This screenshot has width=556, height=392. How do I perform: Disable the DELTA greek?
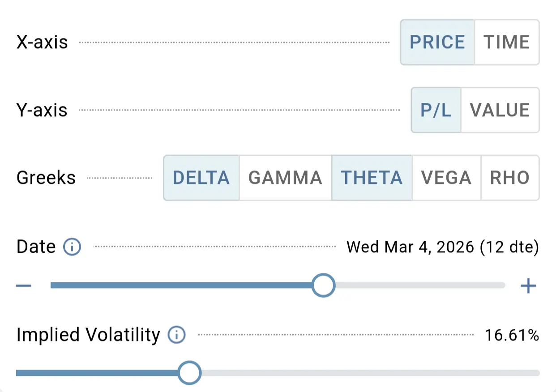click(201, 178)
